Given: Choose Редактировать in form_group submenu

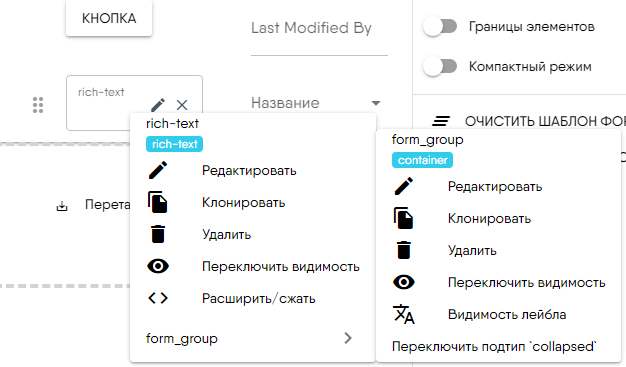Looking at the screenshot, I should (x=495, y=186).
